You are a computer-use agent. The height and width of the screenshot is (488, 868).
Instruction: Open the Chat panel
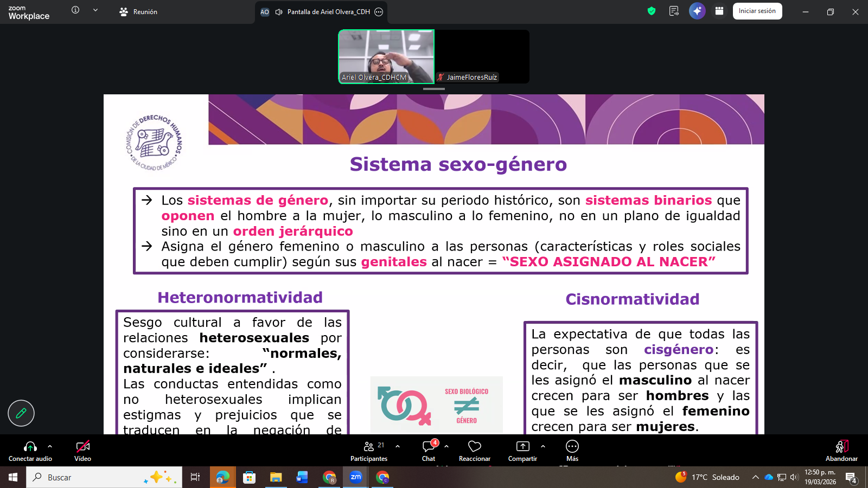(x=429, y=451)
